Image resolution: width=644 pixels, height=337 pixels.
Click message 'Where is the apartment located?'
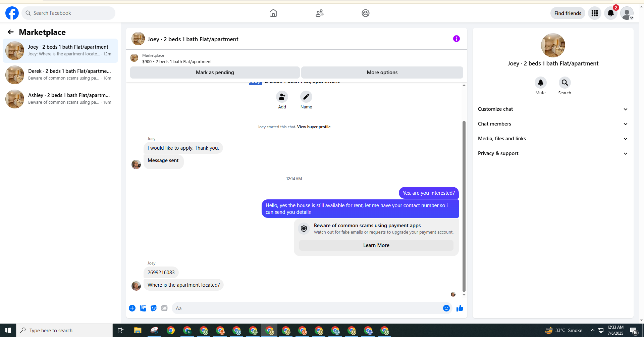click(x=183, y=285)
